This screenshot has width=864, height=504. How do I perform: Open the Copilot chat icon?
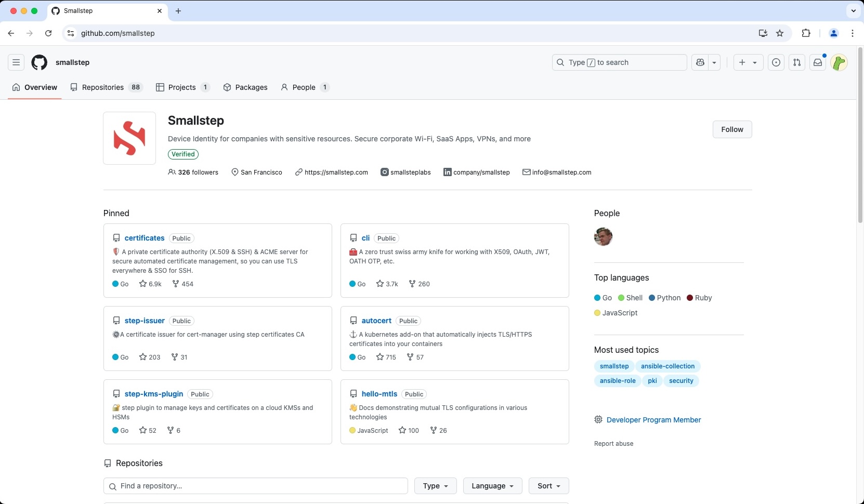pyautogui.click(x=700, y=62)
